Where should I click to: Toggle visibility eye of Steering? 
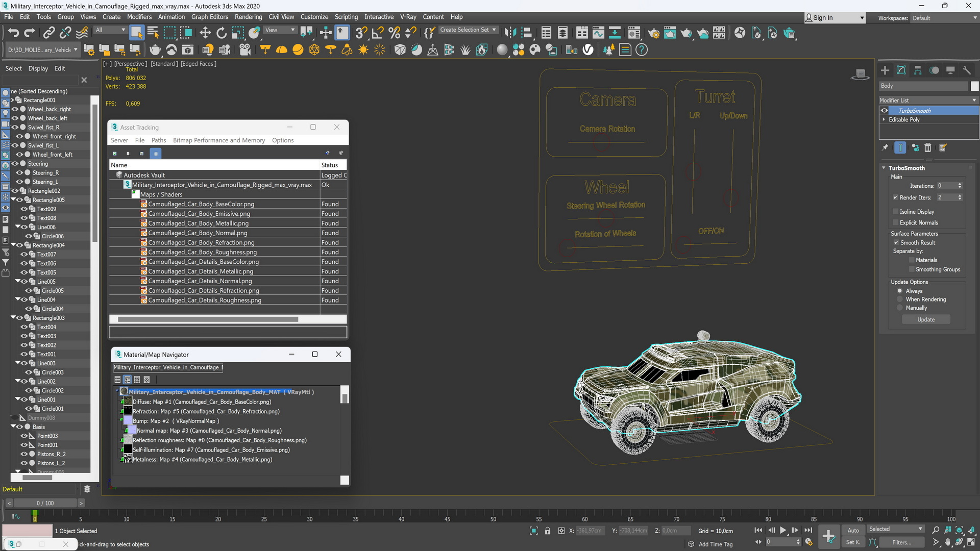click(x=15, y=164)
